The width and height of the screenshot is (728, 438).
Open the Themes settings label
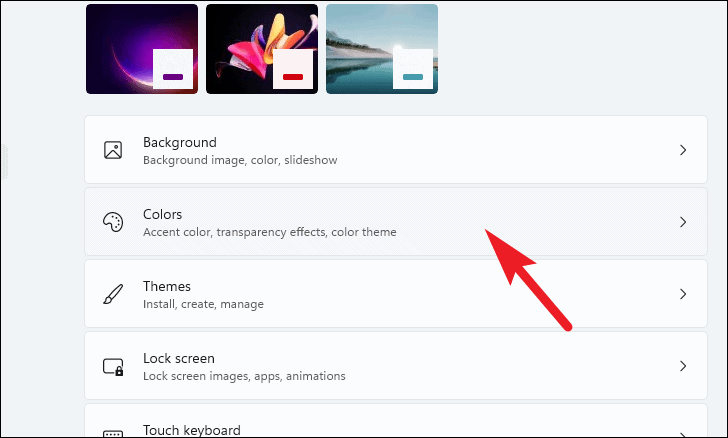[x=166, y=286]
